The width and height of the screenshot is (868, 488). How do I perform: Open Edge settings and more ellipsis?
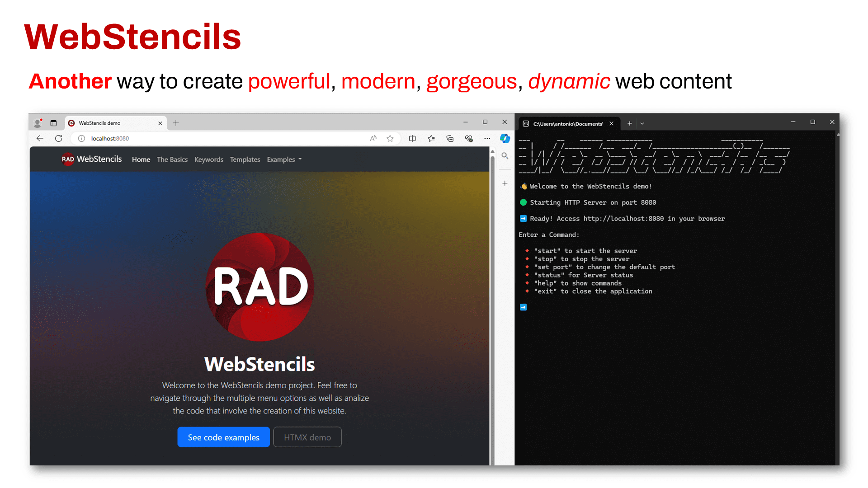[x=487, y=138]
